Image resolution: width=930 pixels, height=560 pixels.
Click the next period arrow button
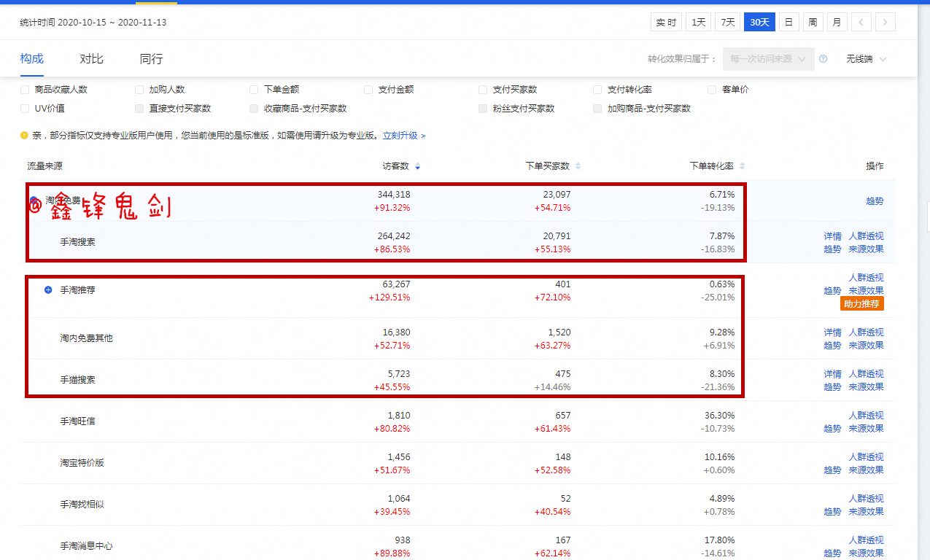coord(886,23)
